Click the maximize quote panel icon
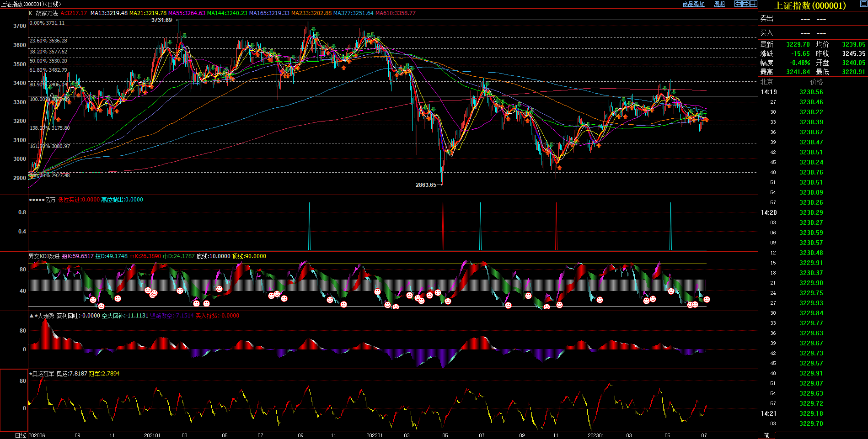868x439 pixels. pos(863,4)
